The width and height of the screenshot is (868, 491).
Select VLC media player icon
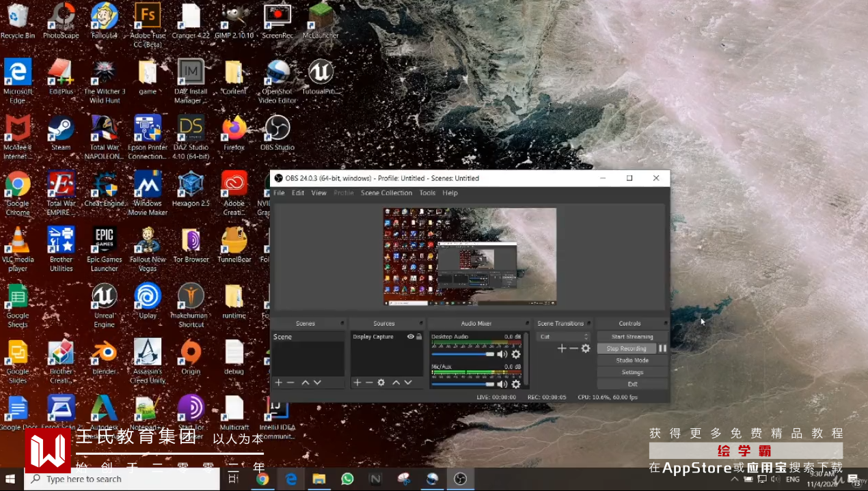click(18, 249)
